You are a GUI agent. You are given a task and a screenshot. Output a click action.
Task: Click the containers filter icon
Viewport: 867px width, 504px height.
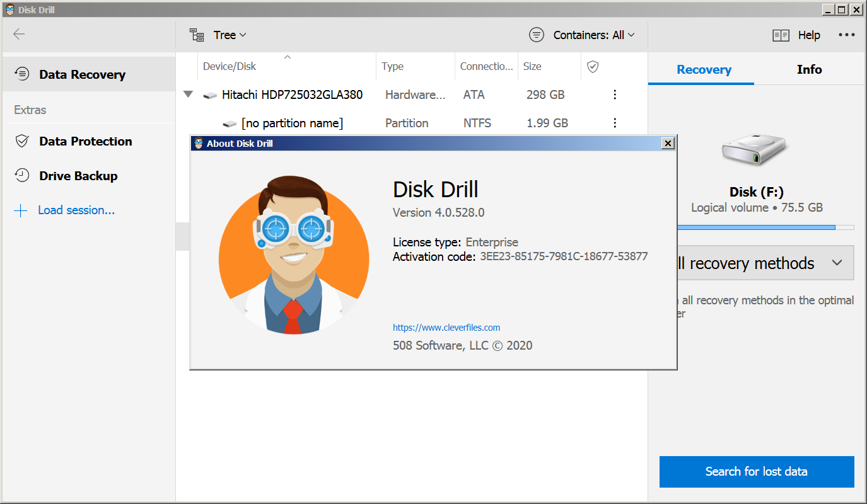[537, 35]
